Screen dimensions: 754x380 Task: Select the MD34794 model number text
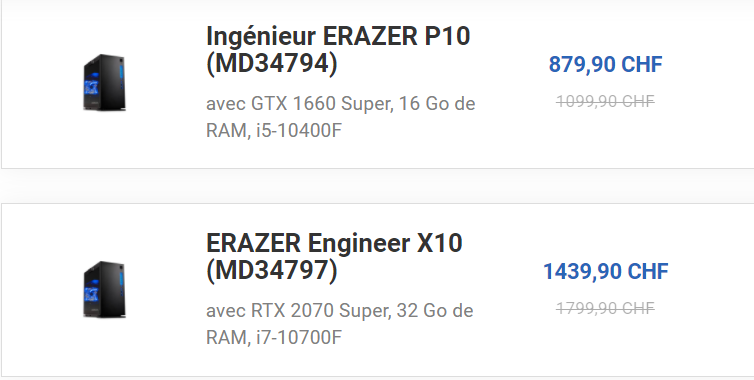[x=272, y=63]
